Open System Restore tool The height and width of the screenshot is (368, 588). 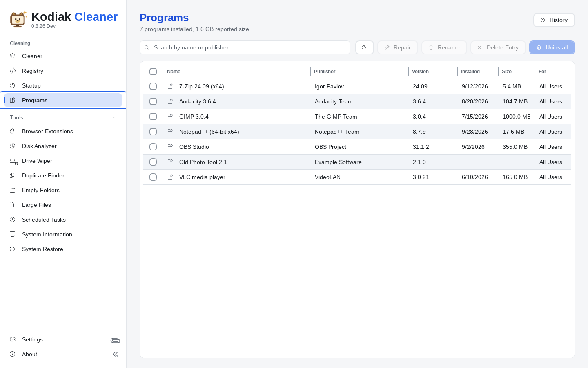point(63,249)
